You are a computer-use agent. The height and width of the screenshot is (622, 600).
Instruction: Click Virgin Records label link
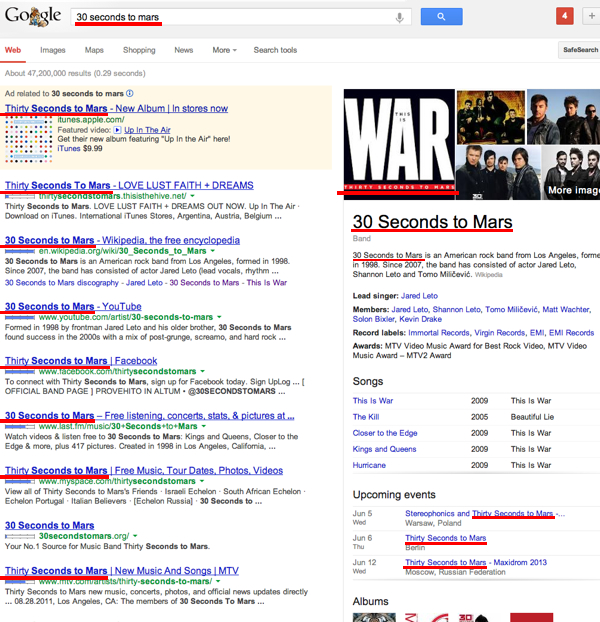pos(500,333)
